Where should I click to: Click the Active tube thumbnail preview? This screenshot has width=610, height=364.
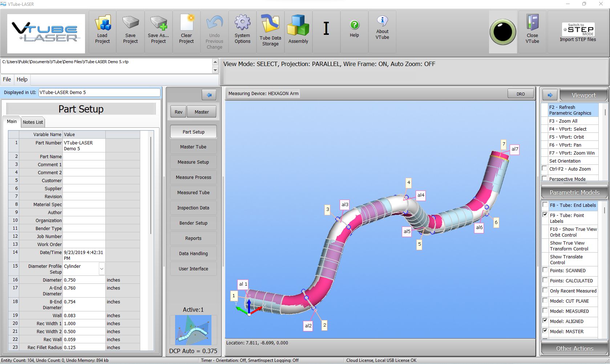(193, 330)
